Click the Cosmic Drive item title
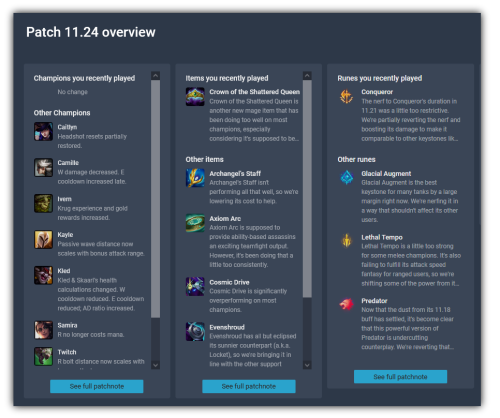Screen dimensions: 500x418 pyautogui.click(x=229, y=282)
